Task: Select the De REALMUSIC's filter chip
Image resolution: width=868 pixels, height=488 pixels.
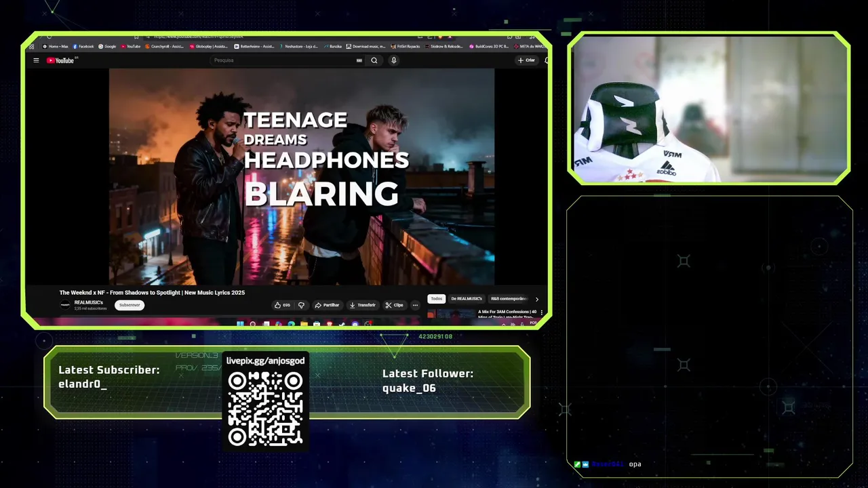Action: (467, 299)
